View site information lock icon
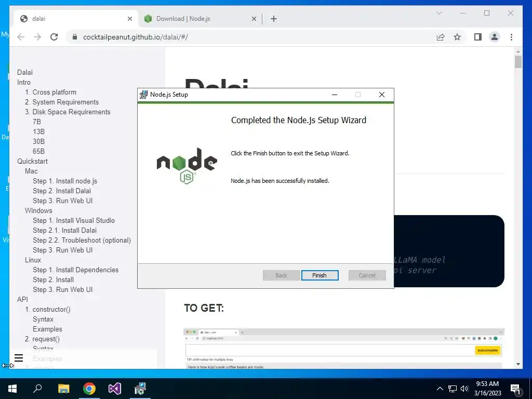 pos(75,37)
